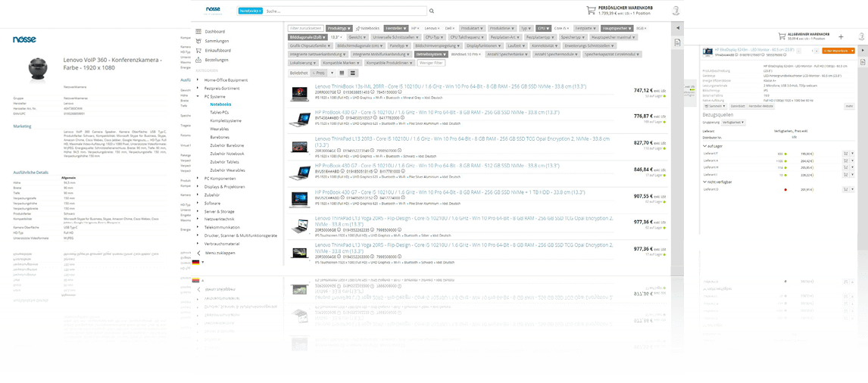Image resolution: width=868 pixels, height=383 pixels.
Task: Open the Verfügbarkeit grouping dropdown in right window
Action: tap(733, 122)
